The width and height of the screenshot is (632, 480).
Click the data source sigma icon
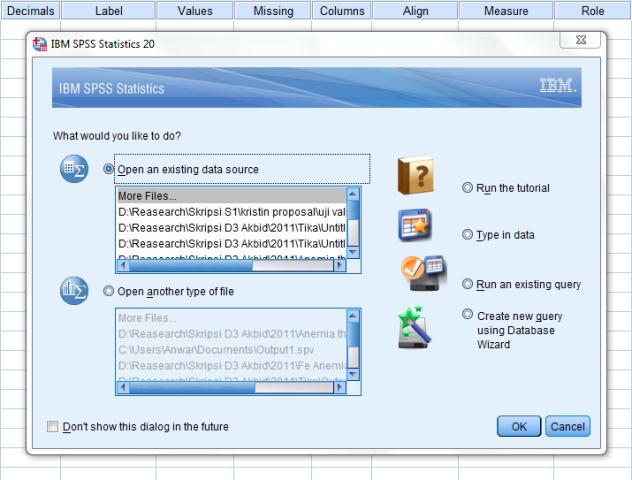click(x=74, y=168)
